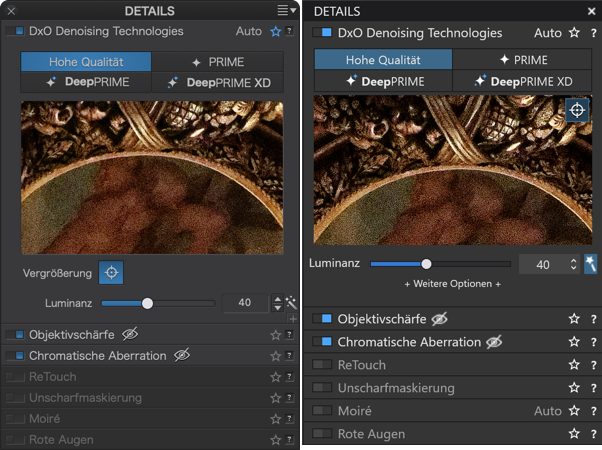Favorite Unscharfmaskierung star in right panel
The height and width of the screenshot is (450, 602).
574,387
